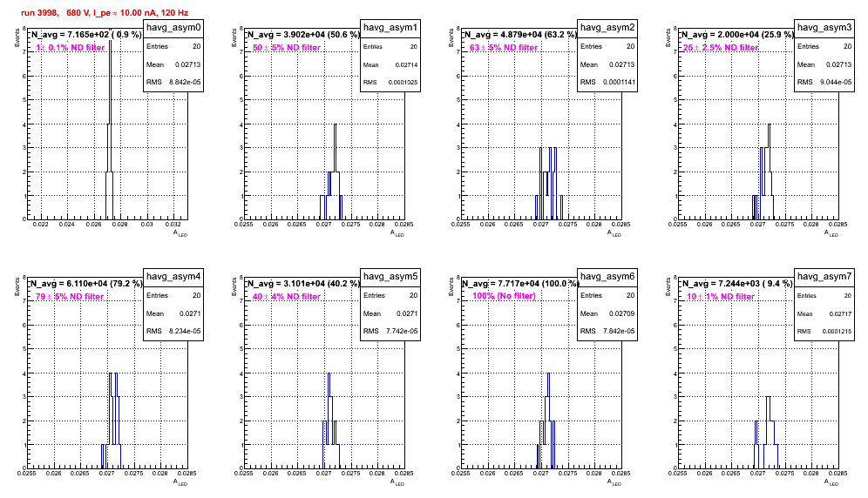Click the Events y-axis title of havg_asym0 plot
The height and width of the screenshot is (498, 868).
pyautogui.click(x=17, y=37)
